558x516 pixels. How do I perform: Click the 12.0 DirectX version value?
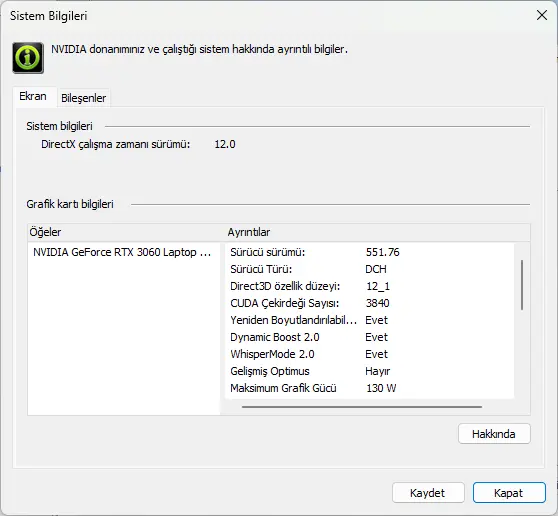coord(225,144)
